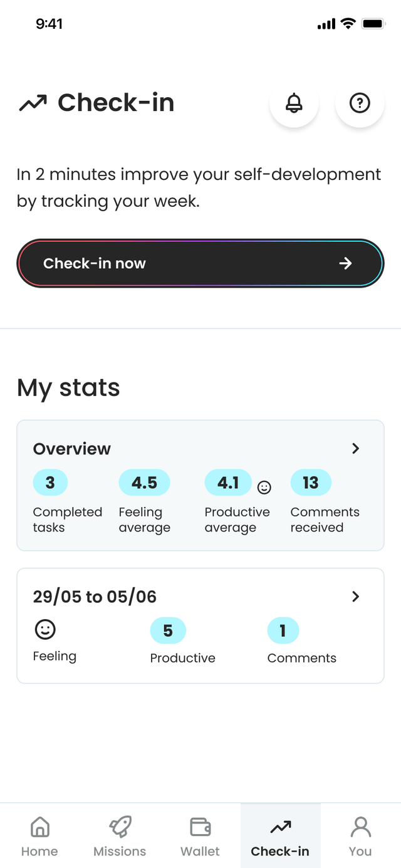Tap the 4.5 Feeling average badge
The image size is (401, 868).
point(144,483)
